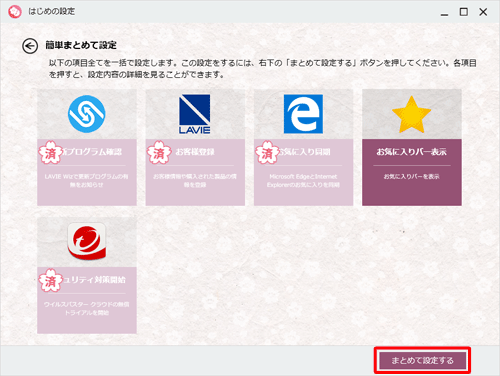Click the Microsoft Edge icon
The image size is (500, 376).
point(303,114)
